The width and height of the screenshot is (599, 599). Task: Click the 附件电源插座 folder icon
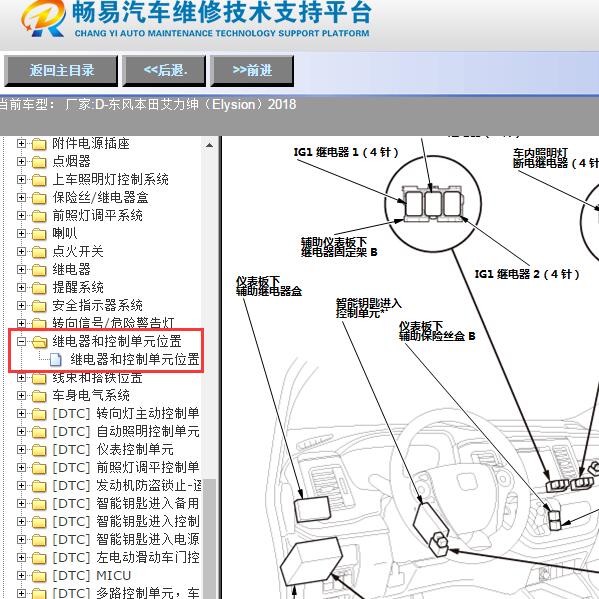39,144
